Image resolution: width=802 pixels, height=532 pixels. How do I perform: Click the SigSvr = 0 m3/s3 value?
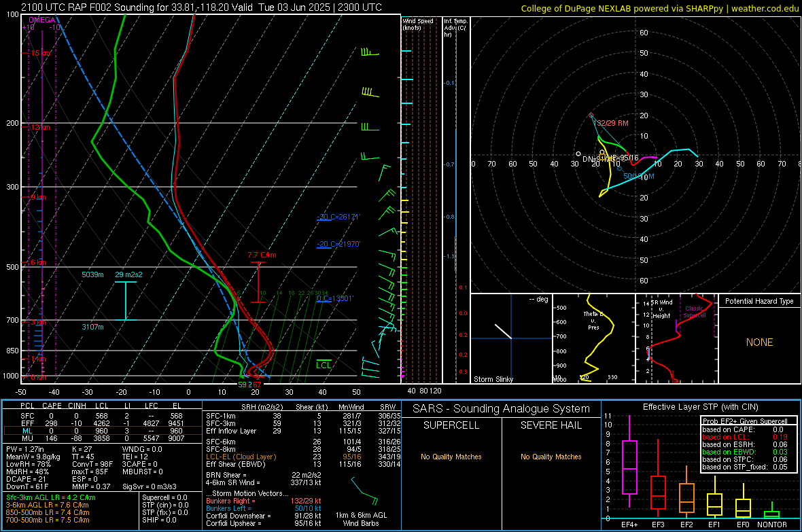pos(150,486)
